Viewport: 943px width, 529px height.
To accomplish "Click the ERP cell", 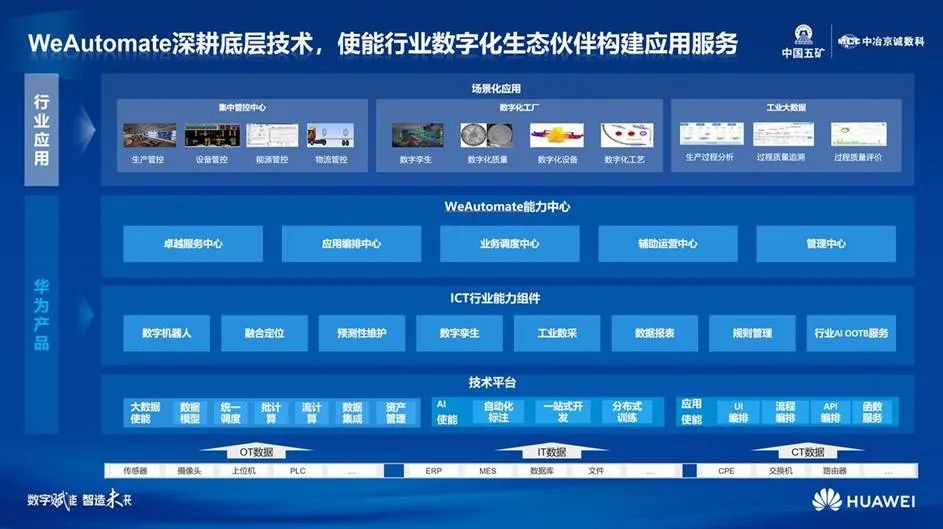I will click(434, 471).
